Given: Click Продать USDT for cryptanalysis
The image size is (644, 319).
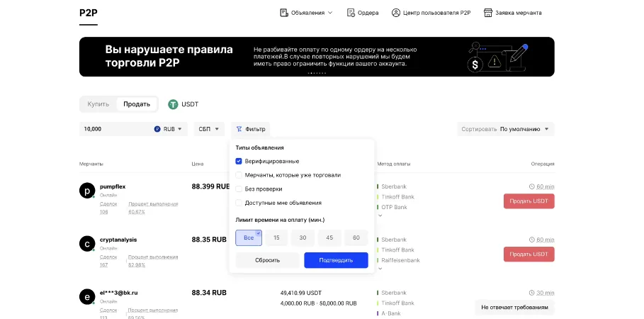Looking at the screenshot, I should click(529, 254).
